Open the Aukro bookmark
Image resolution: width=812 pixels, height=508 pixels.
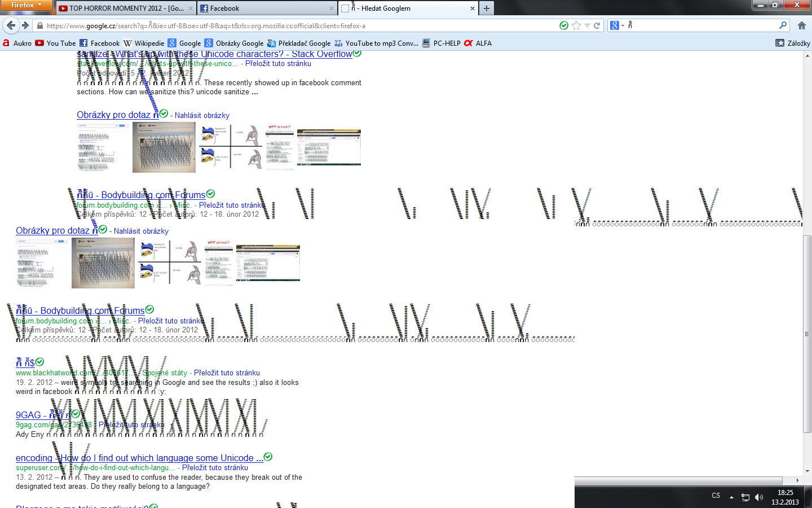(x=17, y=43)
